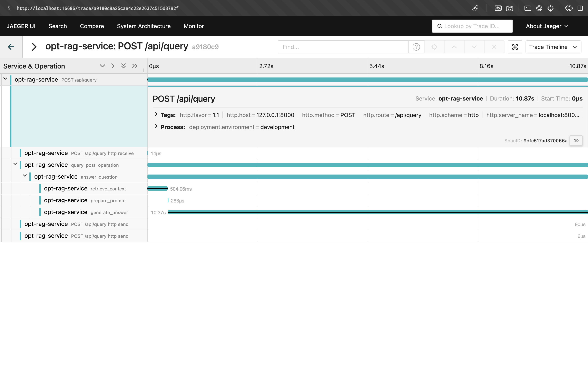This screenshot has width=588, height=367.
Task: Open the Trace Timeline view dropdown
Action: pyautogui.click(x=553, y=47)
